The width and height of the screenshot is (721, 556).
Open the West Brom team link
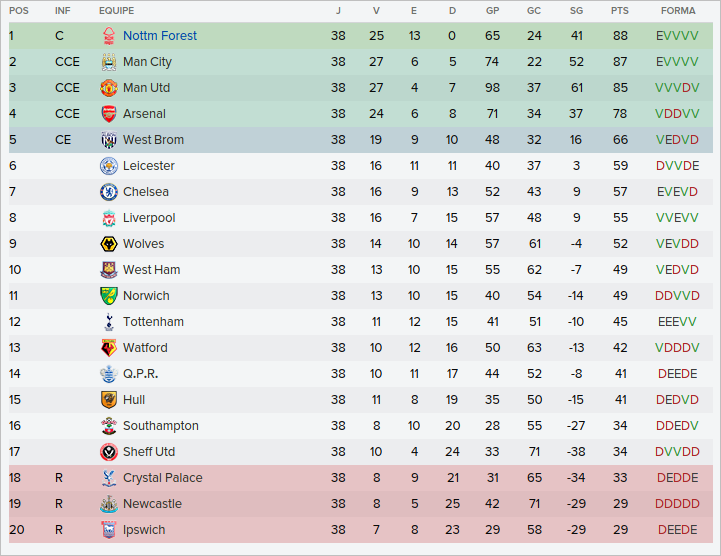153,140
